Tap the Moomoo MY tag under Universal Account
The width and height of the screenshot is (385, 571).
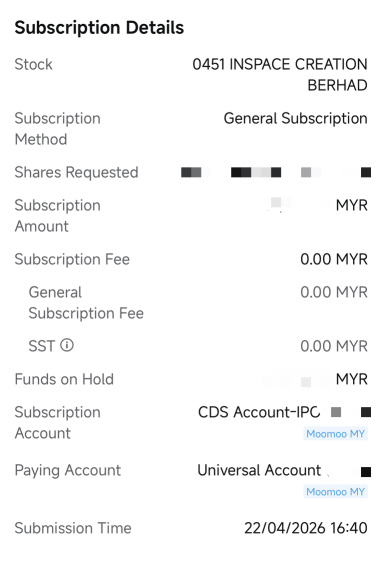[335, 492]
